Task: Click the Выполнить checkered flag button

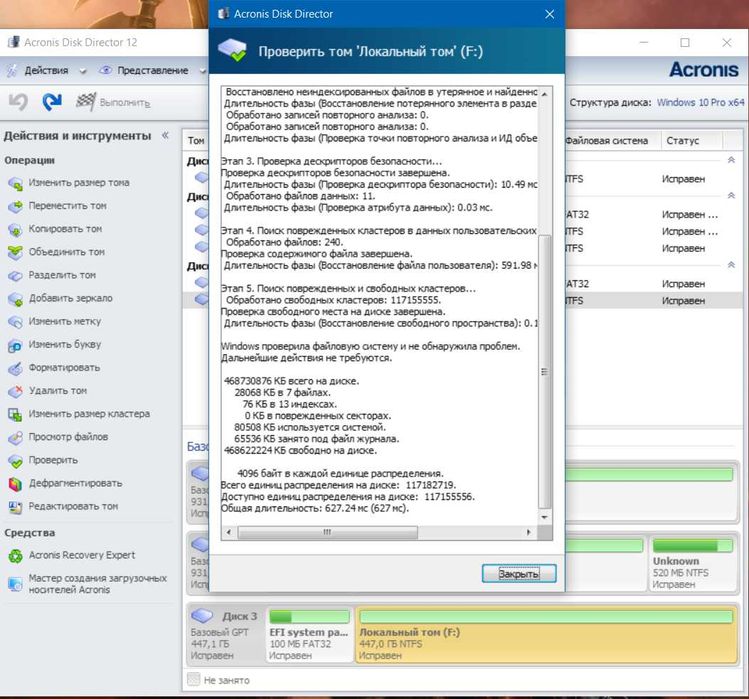Action: pos(113,102)
